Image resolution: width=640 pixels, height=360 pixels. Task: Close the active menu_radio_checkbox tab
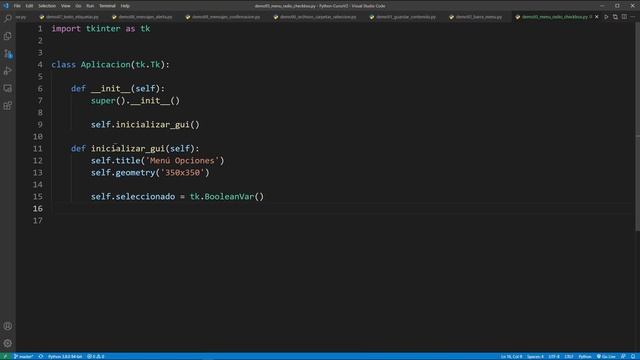(597, 17)
